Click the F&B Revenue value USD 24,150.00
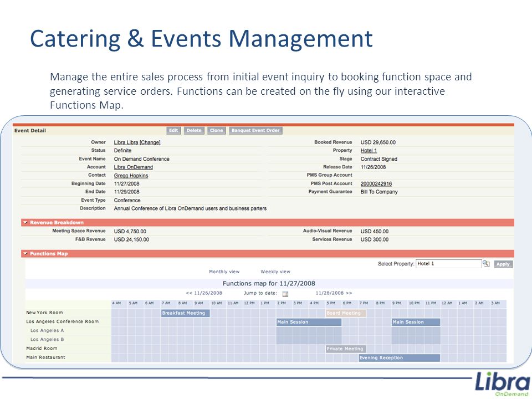The height and width of the screenshot is (399, 532). point(131,239)
